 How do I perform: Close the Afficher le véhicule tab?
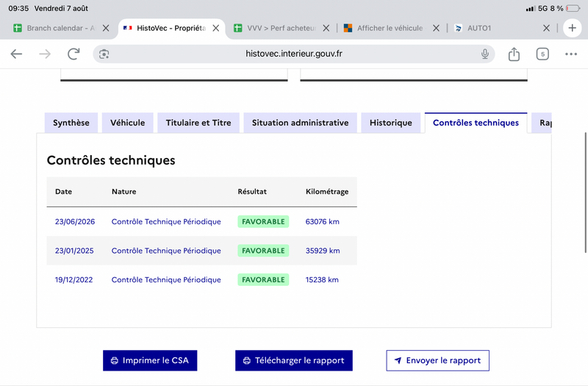point(436,28)
